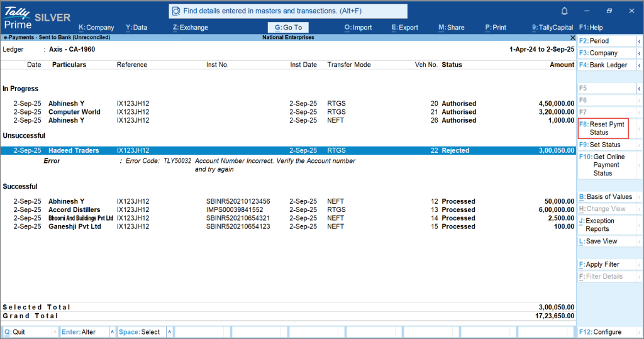Click the chevron beside F2: Period
This screenshot has height=339, width=644.
(639, 41)
